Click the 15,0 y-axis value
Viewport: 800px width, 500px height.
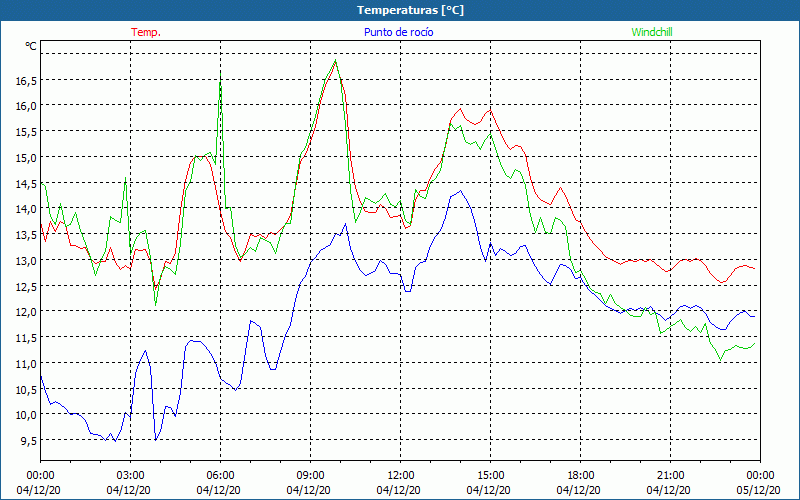tap(25, 157)
